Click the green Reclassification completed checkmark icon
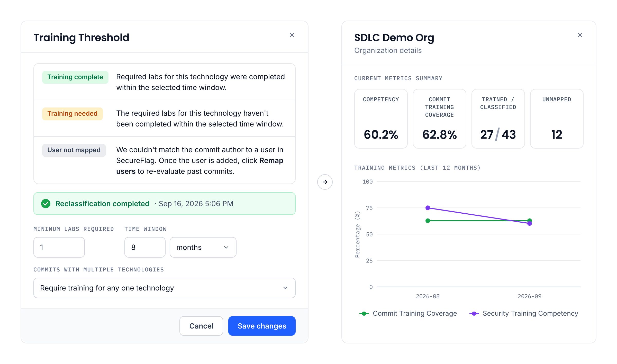The height and width of the screenshot is (364, 617). coord(46,204)
